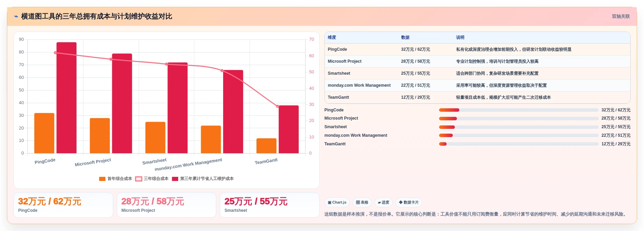The height and width of the screenshot is (231, 644).
Task: Click TeamGantt x-axis label
Action: coord(266,161)
